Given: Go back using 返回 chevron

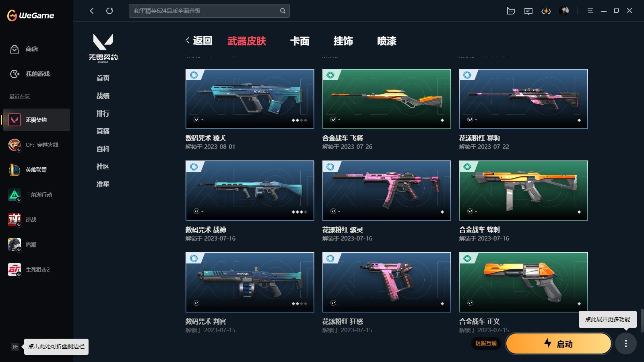Looking at the screenshot, I should (199, 41).
